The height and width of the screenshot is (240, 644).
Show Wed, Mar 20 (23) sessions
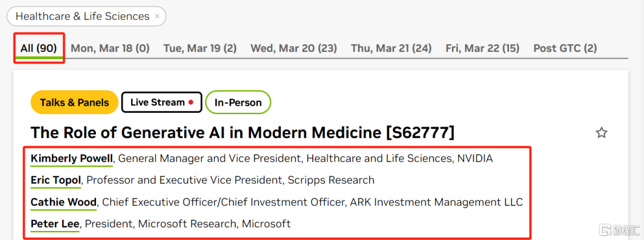293,48
